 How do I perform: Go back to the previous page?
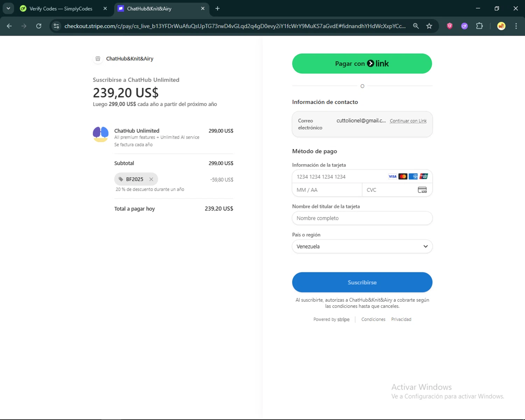tap(9, 26)
